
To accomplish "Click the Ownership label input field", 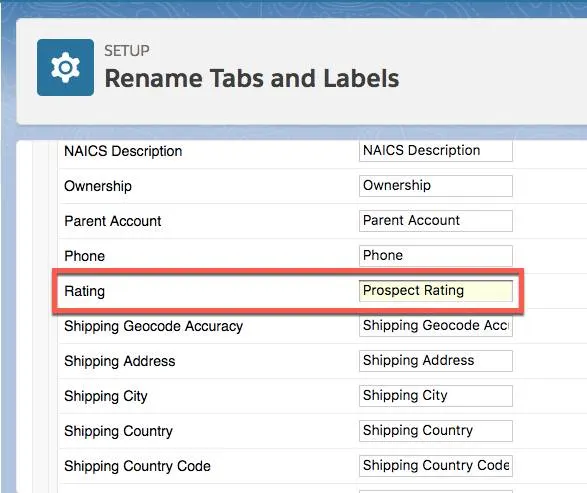I will pyautogui.click(x=436, y=186).
